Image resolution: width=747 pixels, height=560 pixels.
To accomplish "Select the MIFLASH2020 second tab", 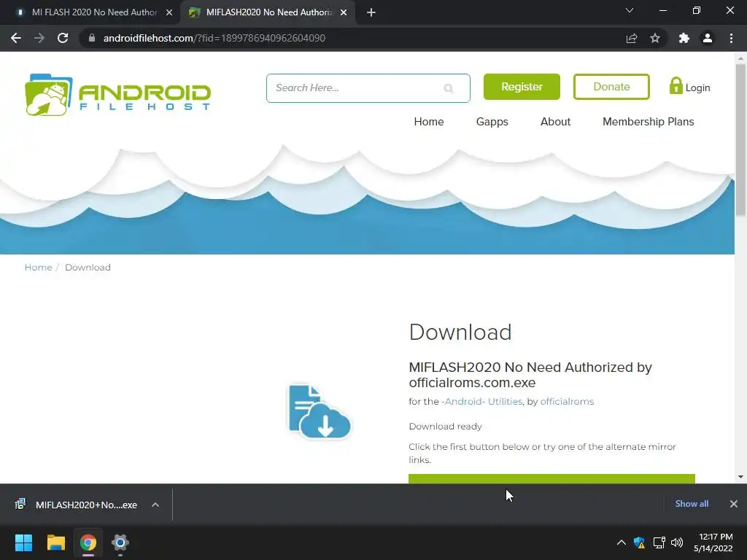I will pos(267,12).
